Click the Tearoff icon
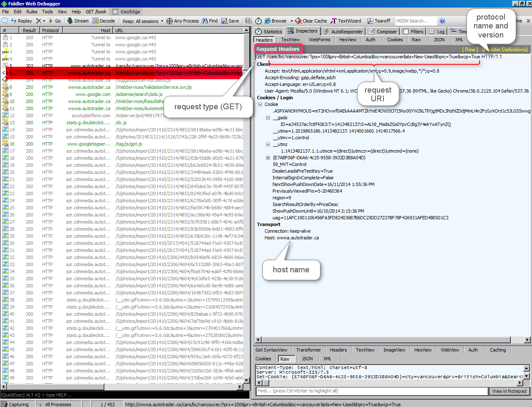The image size is (532, 407). (x=378, y=20)
